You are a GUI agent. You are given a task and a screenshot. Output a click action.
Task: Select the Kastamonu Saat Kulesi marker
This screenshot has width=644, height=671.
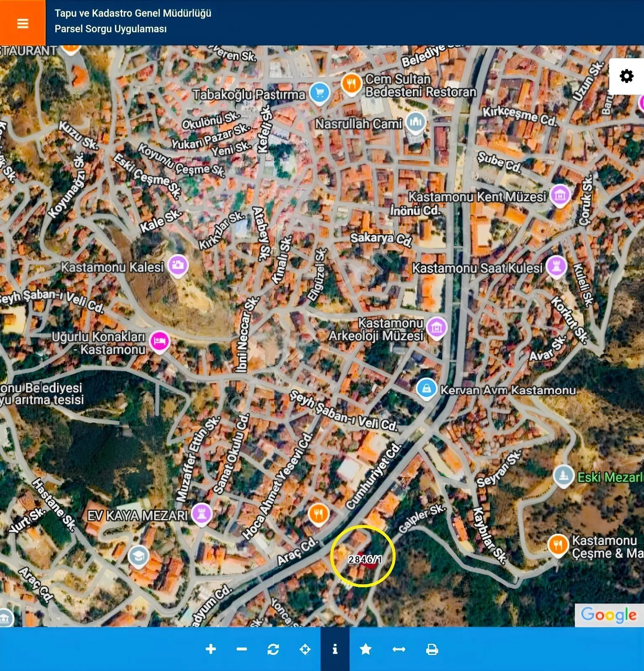point(557,267)
